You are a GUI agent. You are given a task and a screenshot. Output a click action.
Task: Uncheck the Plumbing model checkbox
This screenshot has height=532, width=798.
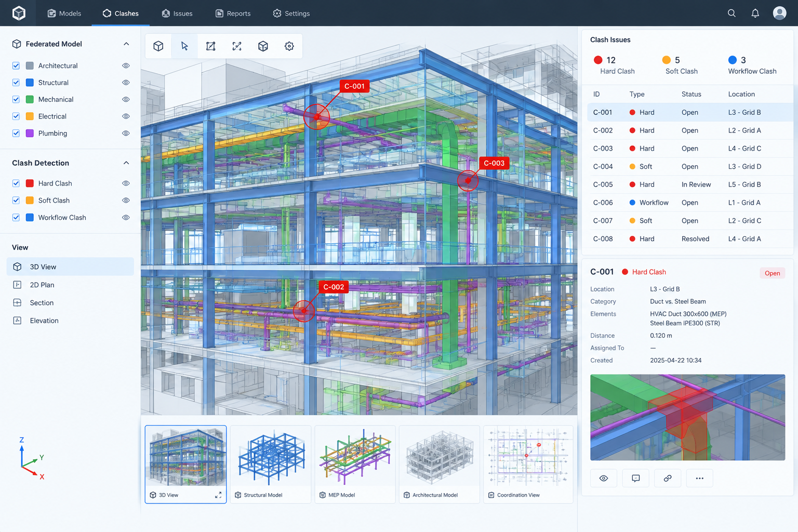(16, 134)
